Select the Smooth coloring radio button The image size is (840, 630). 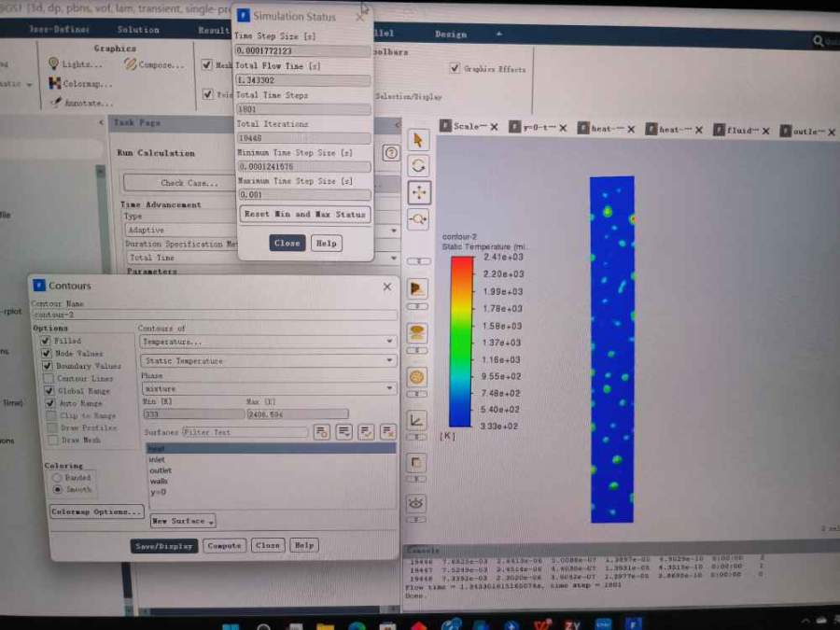tap(57, 490)
